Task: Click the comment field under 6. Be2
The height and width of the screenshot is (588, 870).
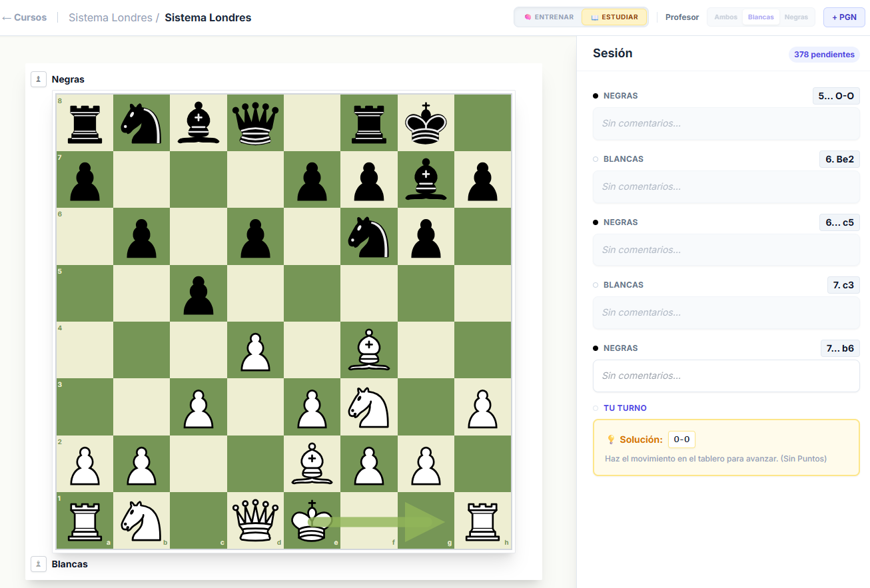Action: 726,186
